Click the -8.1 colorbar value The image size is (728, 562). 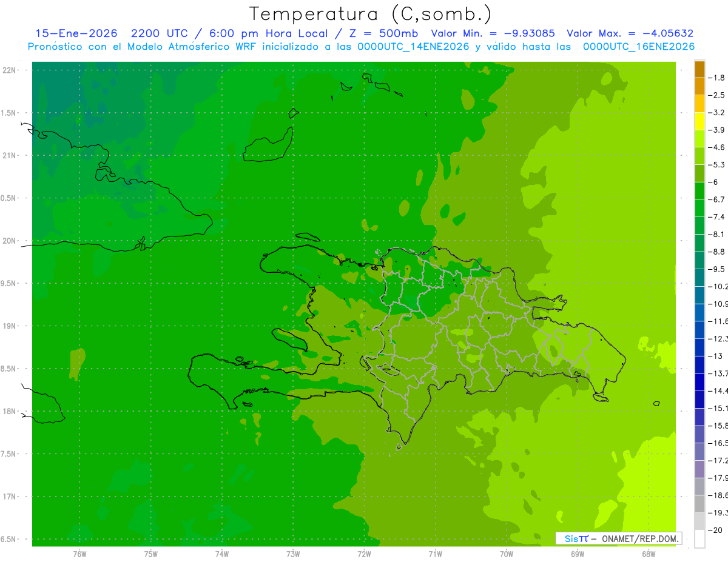717,234
